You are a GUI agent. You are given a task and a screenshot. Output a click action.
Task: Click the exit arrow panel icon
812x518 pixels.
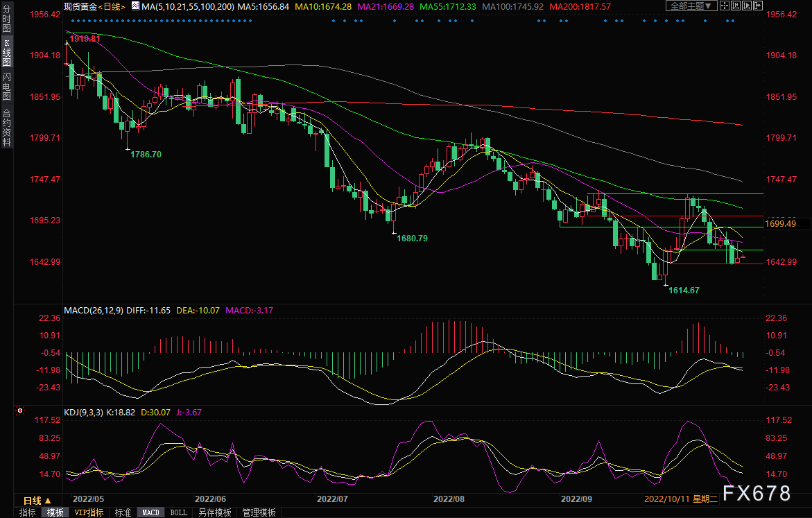tap(758, 6)
